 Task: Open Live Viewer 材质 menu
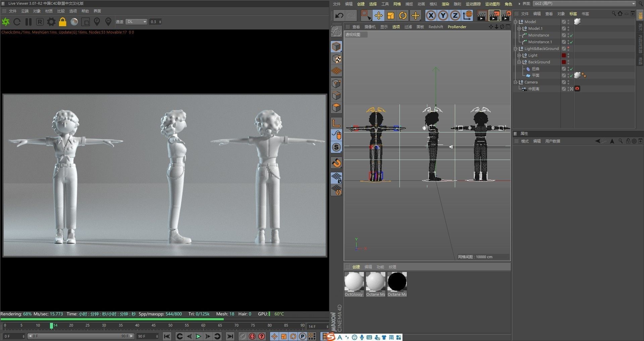coord(49,11)
